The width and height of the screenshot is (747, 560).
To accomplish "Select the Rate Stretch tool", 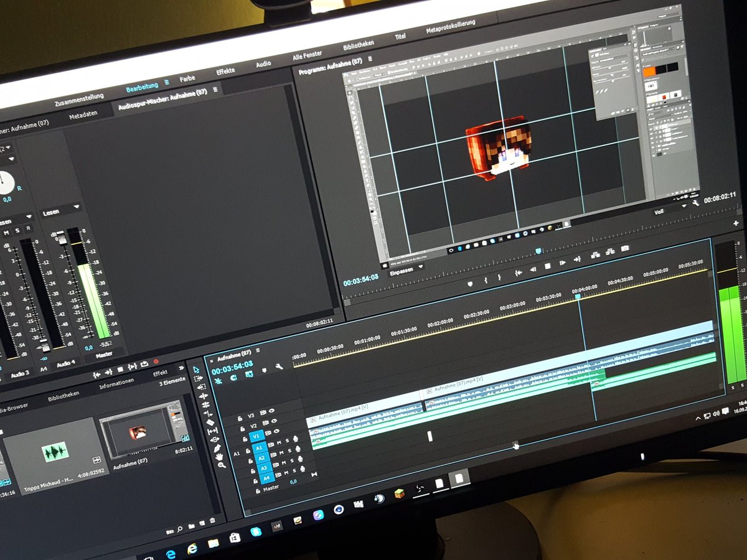I will click(x=208, y=414).
